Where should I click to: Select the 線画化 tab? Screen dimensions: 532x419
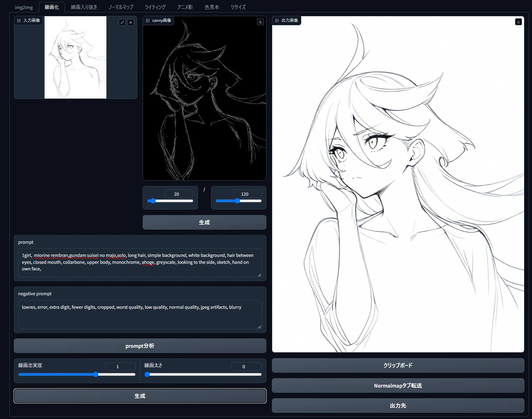(52, 7)
